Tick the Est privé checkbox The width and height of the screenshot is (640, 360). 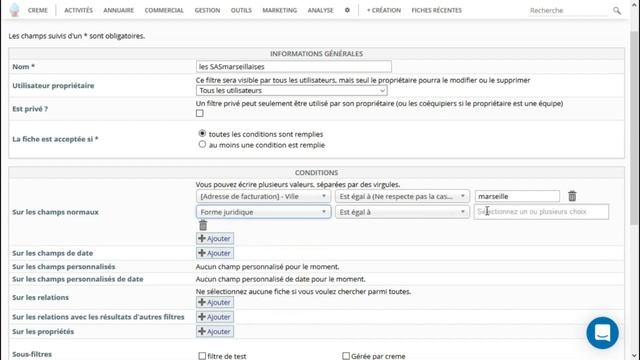[x=200, y=113]
